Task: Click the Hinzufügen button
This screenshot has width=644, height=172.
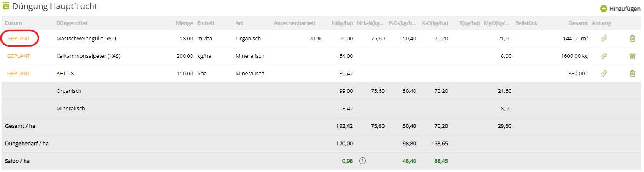Action: 620,8
